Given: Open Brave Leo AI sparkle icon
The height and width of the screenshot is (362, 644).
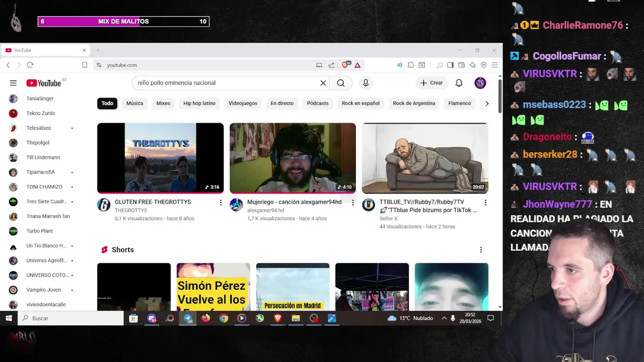Looking at the screenshot, I should coord(472,65).
